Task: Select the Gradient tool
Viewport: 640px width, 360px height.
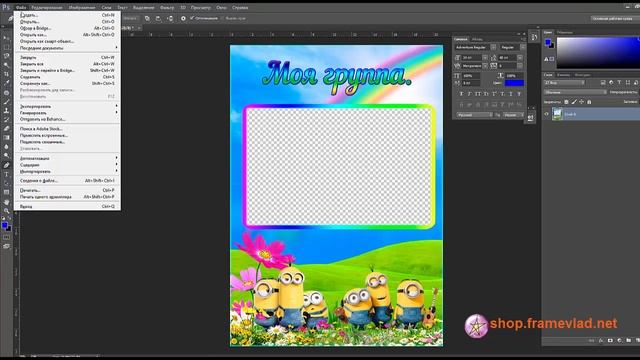Action: [x=6, y=138]
